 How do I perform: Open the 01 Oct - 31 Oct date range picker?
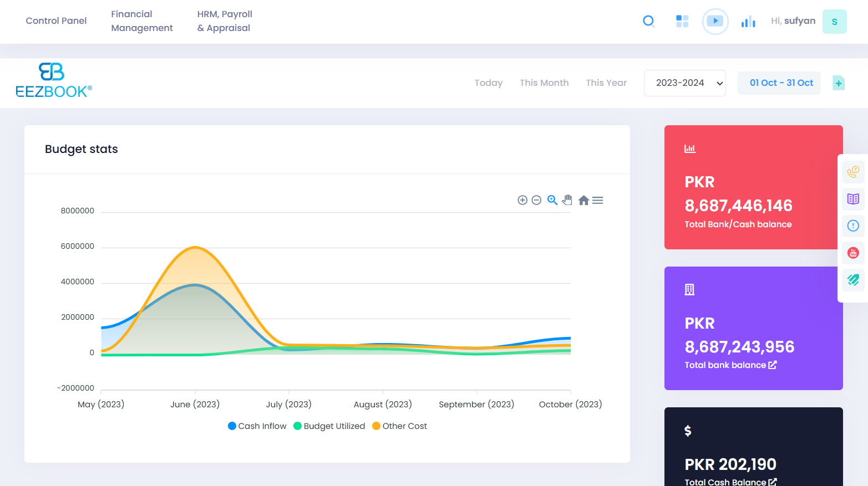tap(779, 83)
